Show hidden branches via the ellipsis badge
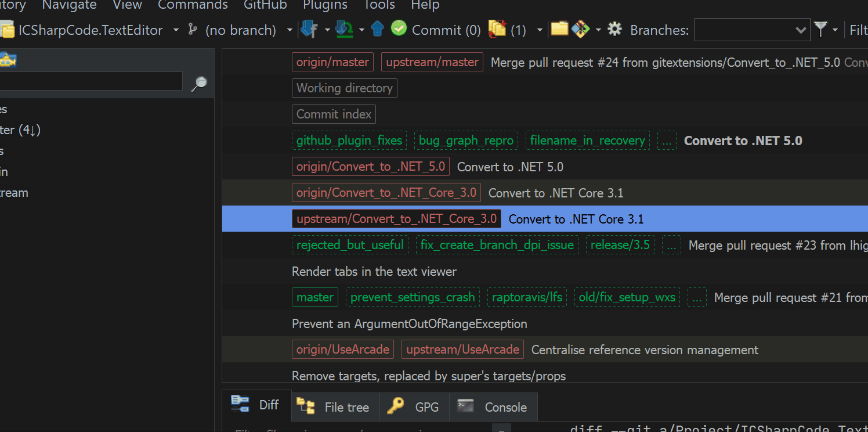The height and width of the screenshot is (432, 868). (667, 141)
